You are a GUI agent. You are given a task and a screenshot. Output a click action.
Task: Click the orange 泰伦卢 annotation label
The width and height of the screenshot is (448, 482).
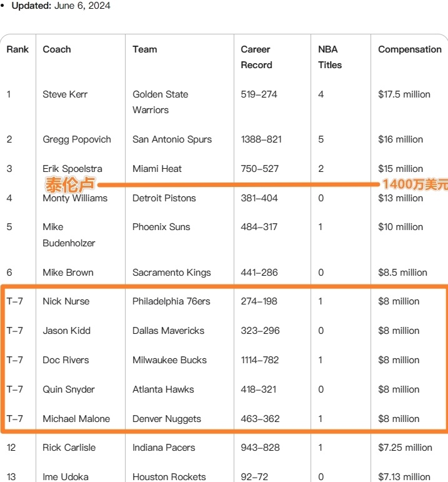[70, 184]
